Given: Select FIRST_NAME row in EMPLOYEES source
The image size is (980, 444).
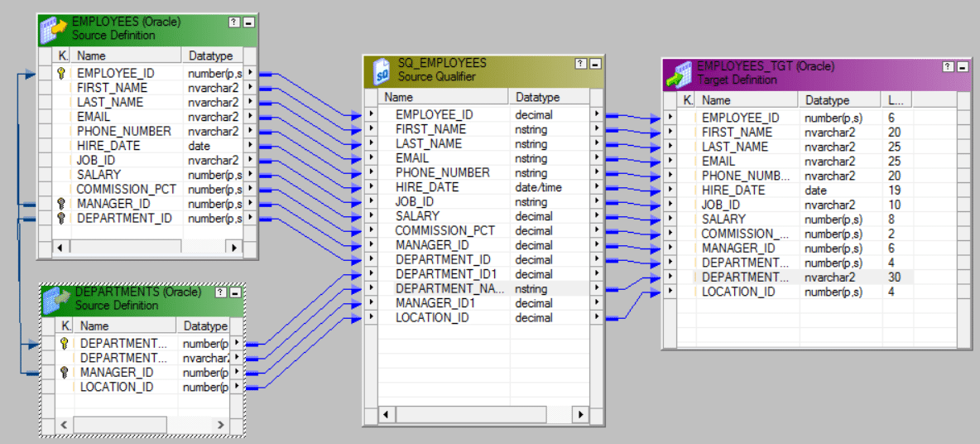Looking at the screenshot, I should click(149, 88).
